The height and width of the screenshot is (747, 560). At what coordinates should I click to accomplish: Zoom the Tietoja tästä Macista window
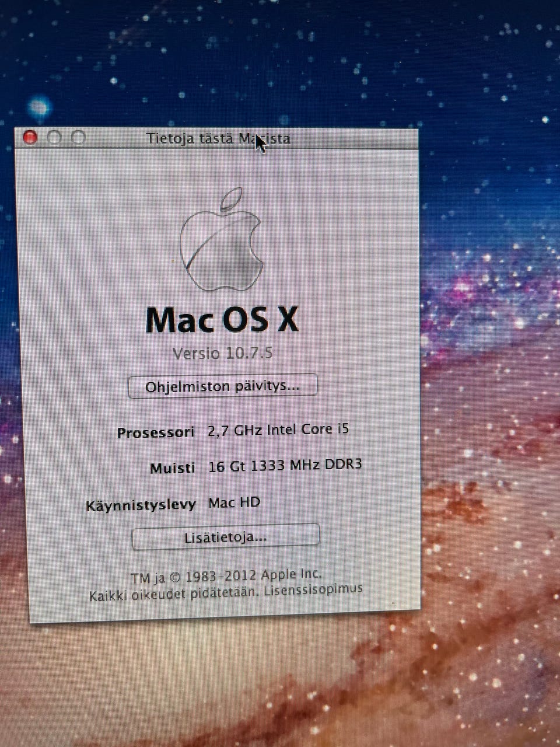78,137
